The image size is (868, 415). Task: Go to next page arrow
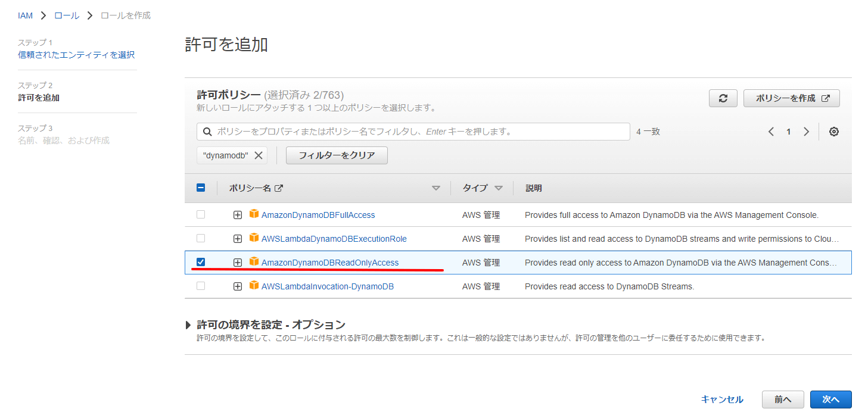(806, 132)
